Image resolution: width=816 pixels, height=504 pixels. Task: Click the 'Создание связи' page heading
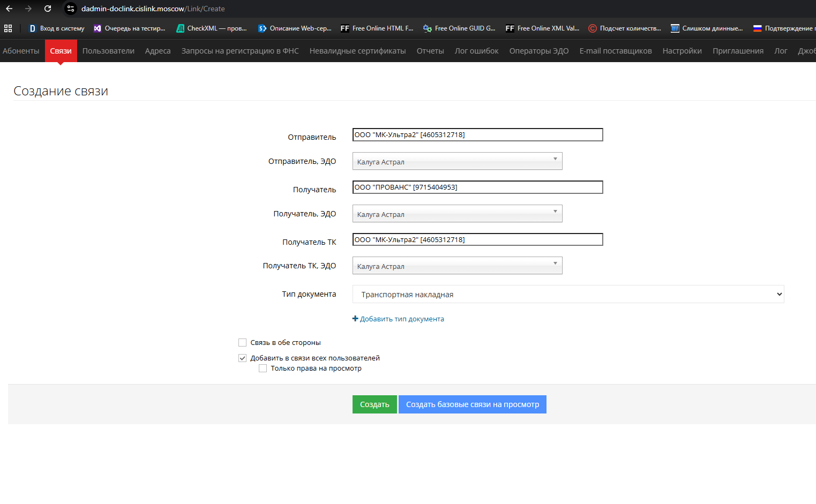(61, 91)
